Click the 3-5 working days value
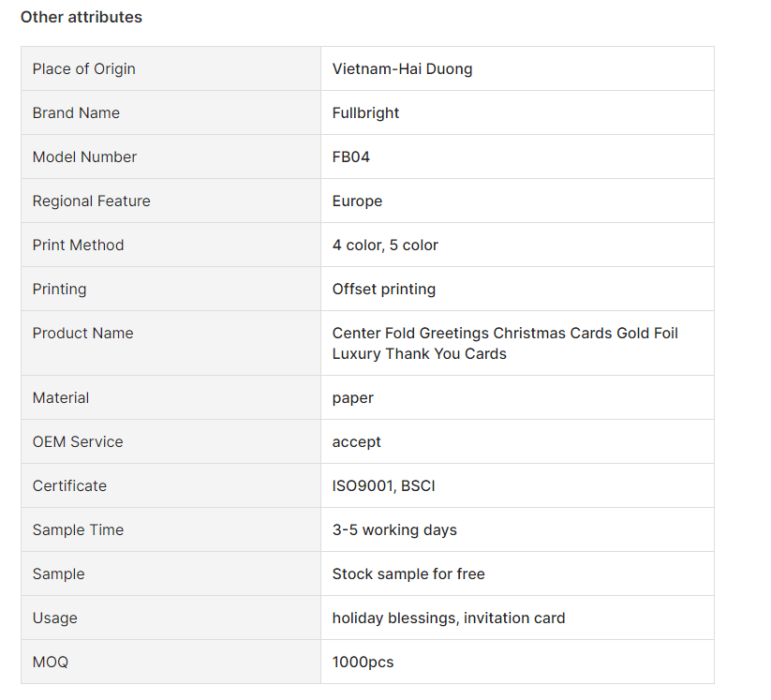 pos(394,529)
